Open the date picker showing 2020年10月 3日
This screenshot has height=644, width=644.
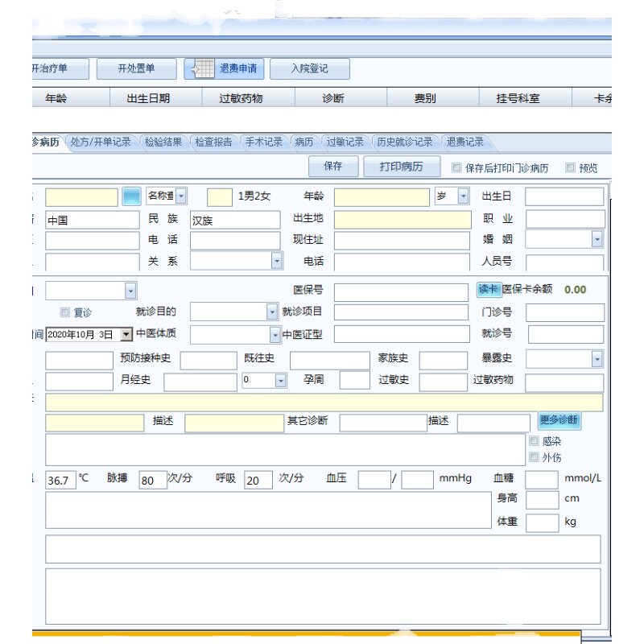tap(126, 334)
